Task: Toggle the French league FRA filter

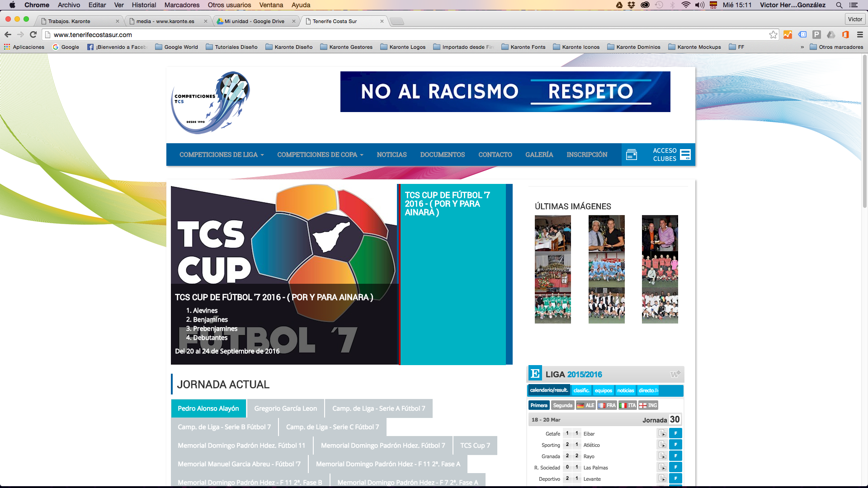Action: tap(607, 405)
